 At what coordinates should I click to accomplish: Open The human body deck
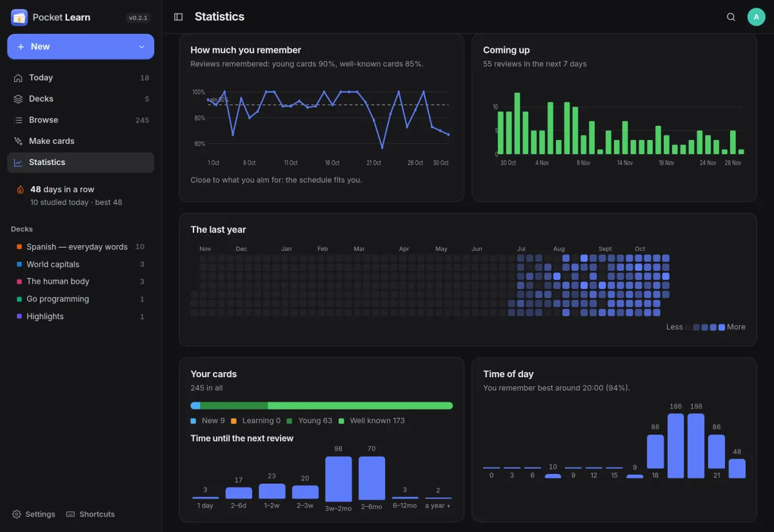[81, 282]
